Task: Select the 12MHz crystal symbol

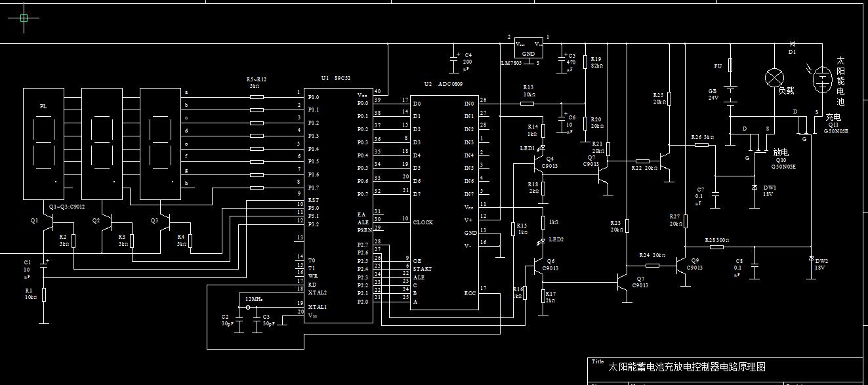Action: pos(247,307)
